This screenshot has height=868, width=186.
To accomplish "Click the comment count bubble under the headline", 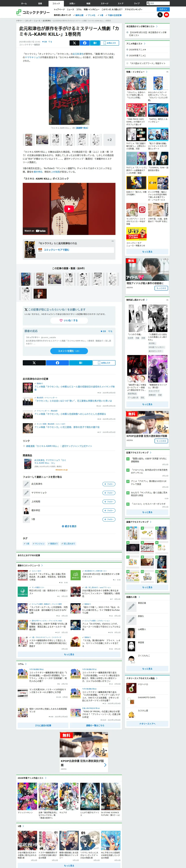I will click(50, 42).
